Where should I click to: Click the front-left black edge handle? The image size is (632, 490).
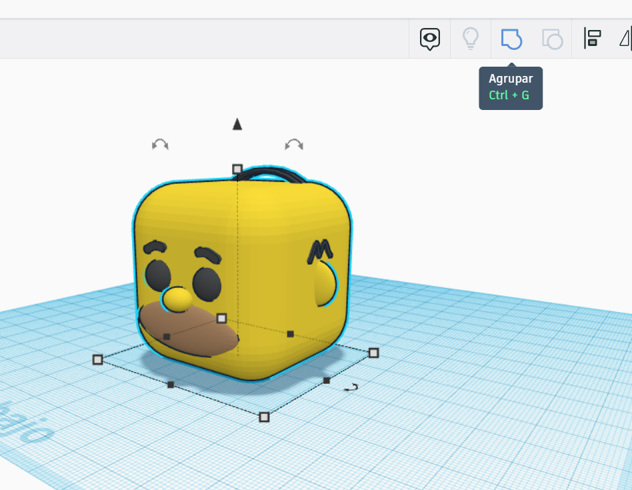click(170, 385)
